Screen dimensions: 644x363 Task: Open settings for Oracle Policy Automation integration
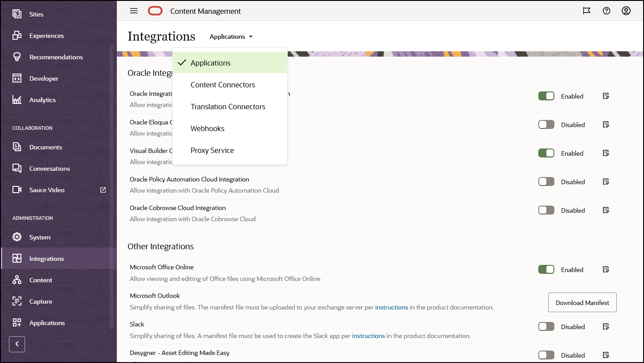tap(606, 181)
